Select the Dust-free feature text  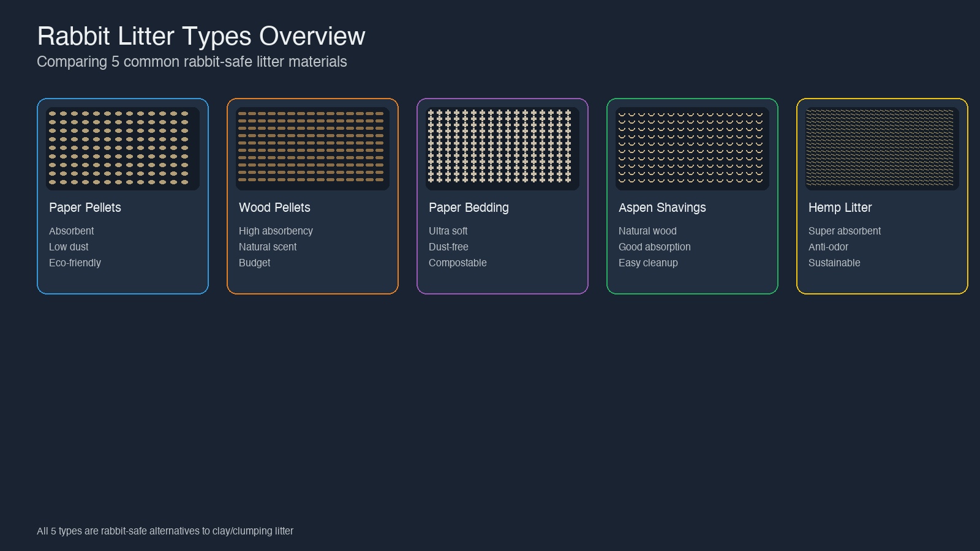click(448, 247)
